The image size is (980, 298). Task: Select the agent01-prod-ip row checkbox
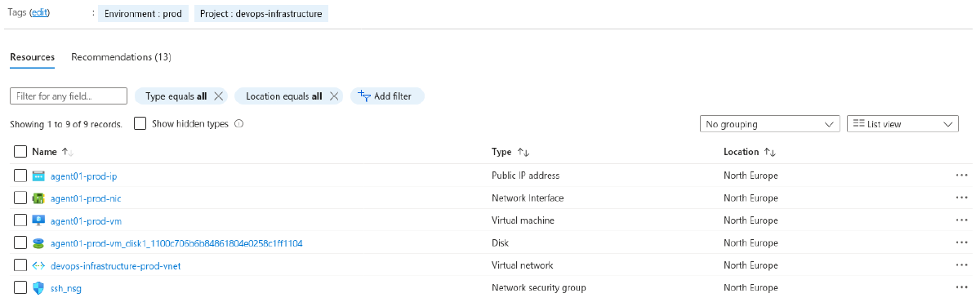(x=20, y=176)
